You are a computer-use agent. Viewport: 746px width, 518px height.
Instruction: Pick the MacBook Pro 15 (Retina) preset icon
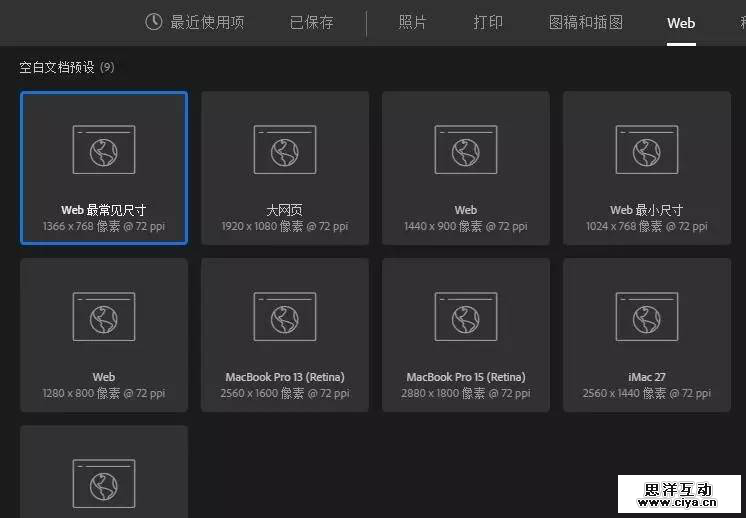(x=466, y=317)
